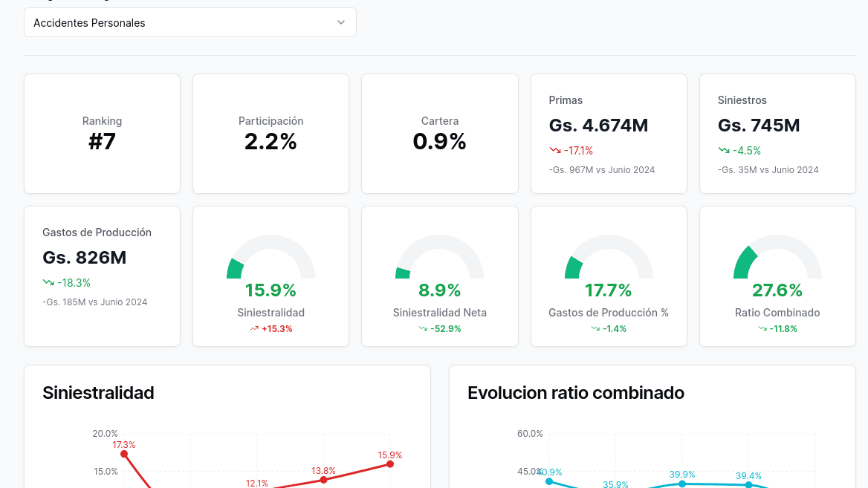Click the downward trend icon beside -18.3%
Image resolution: width=868 pixels, height=488 pixels.
point(48,283)
